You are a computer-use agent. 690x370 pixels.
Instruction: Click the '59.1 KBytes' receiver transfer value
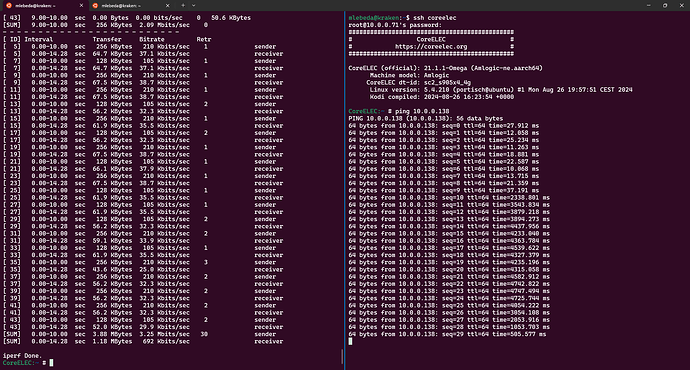pyautogui.click(x=112, y=241)
